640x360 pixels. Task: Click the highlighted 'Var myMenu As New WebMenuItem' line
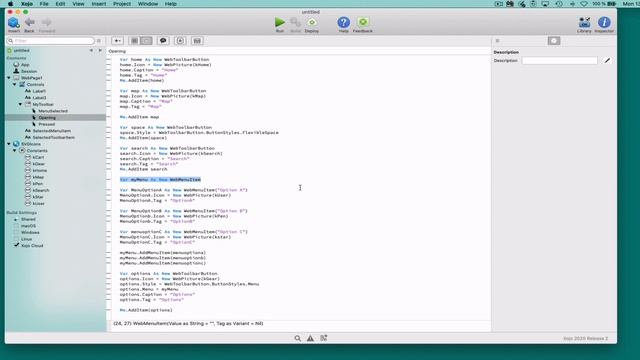pos(160,179)
